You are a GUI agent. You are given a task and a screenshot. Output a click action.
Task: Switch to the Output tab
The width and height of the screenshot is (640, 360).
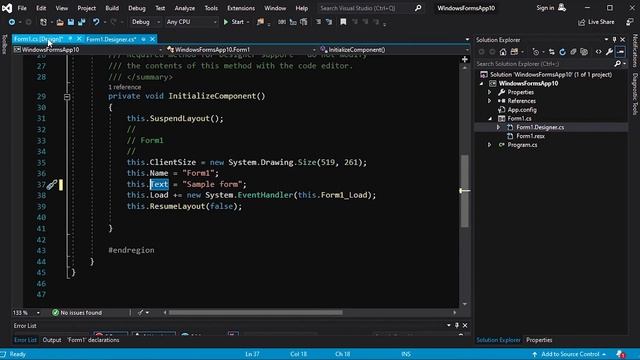[52, 340]
